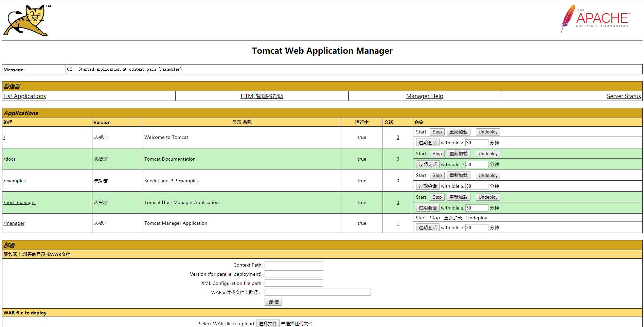This screenshot has width=644, height=327.
Task: Click the 'Welcome to Tomcat' display name
Action: [x=166, y=137]
